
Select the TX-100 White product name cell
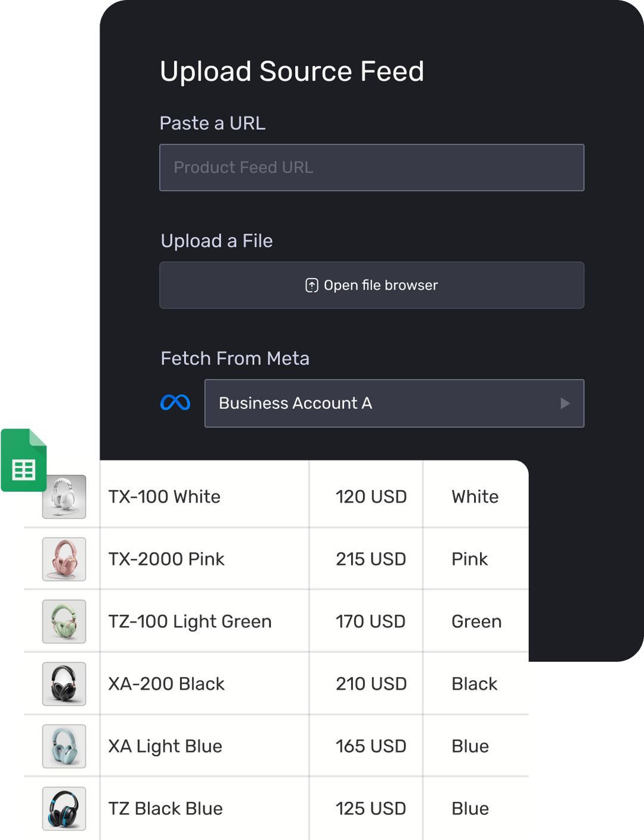pyautogui.click(x=165, y=497)
